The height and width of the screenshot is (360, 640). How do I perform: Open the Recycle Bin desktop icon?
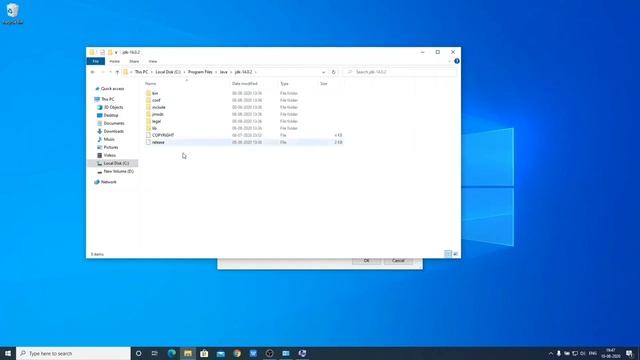click(x=13, y=13)
